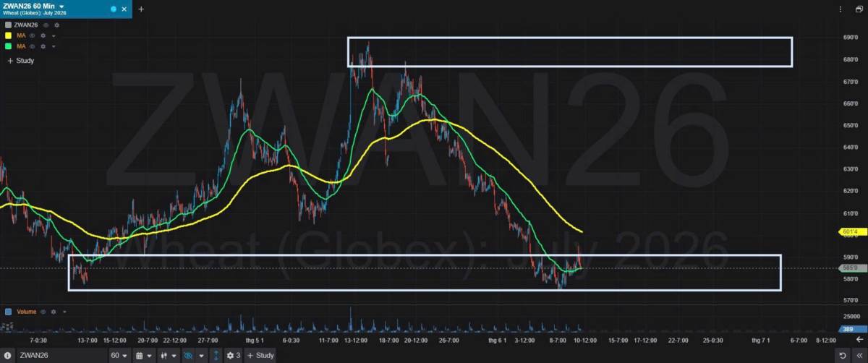Toggle the vertical auto-scale arrows icon

pos(216,356)
